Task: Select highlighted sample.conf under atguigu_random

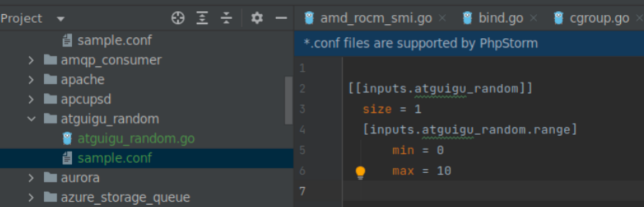Action: (x=115, y=158)
